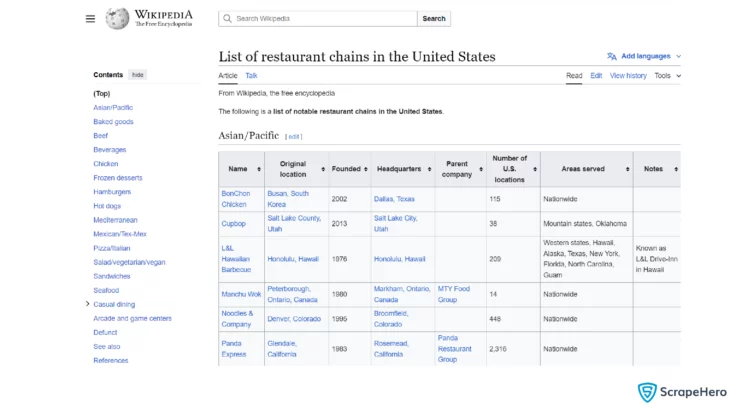Click the Wikipedia globe logo

point(117,19)
